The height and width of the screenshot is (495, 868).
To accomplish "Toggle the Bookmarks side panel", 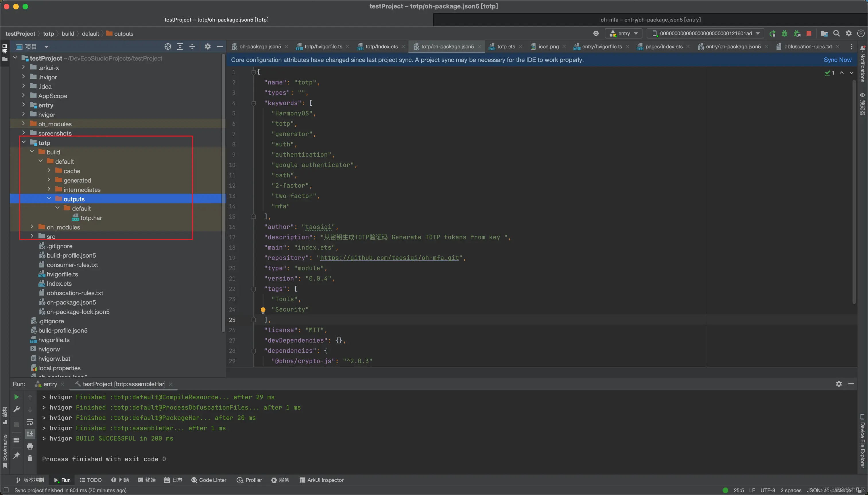I will click(5, 451).
